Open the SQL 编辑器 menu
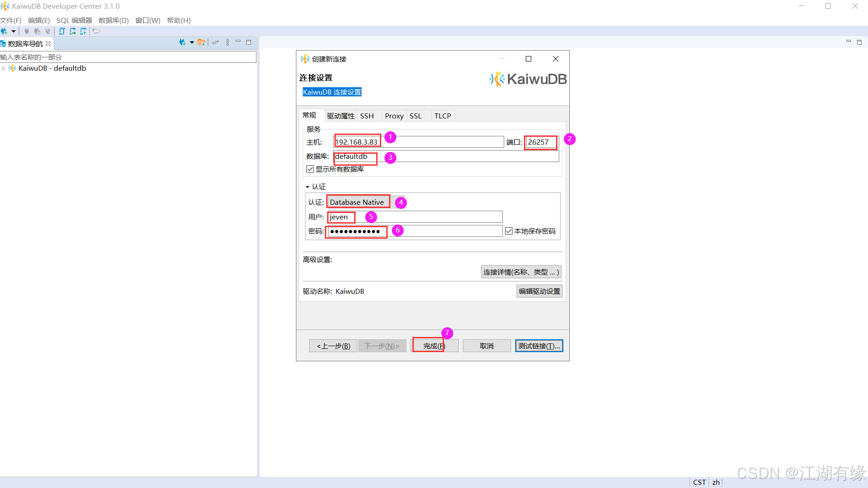The image size is (868, 488). point(74,20)
